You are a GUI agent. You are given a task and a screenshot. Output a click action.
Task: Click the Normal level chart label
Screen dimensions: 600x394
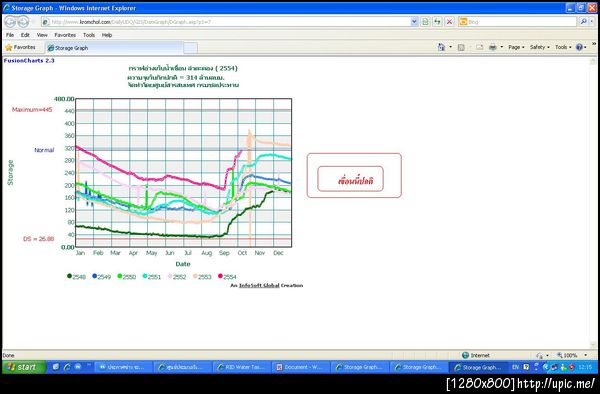click(44, 150)
